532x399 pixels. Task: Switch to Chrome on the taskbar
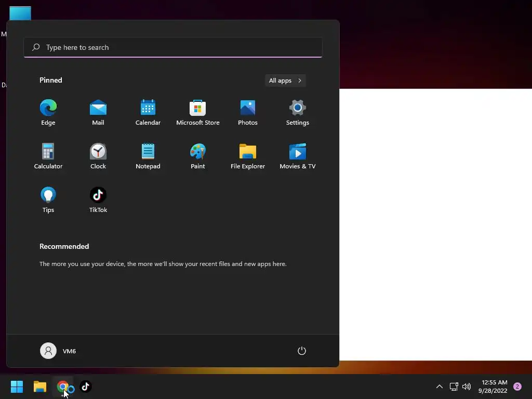tap(63, 387)
